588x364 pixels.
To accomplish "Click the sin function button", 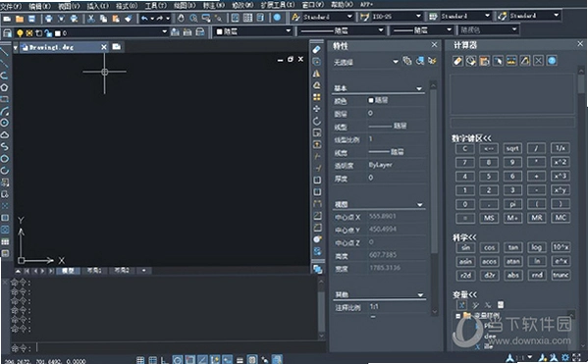I will [465, 247].
